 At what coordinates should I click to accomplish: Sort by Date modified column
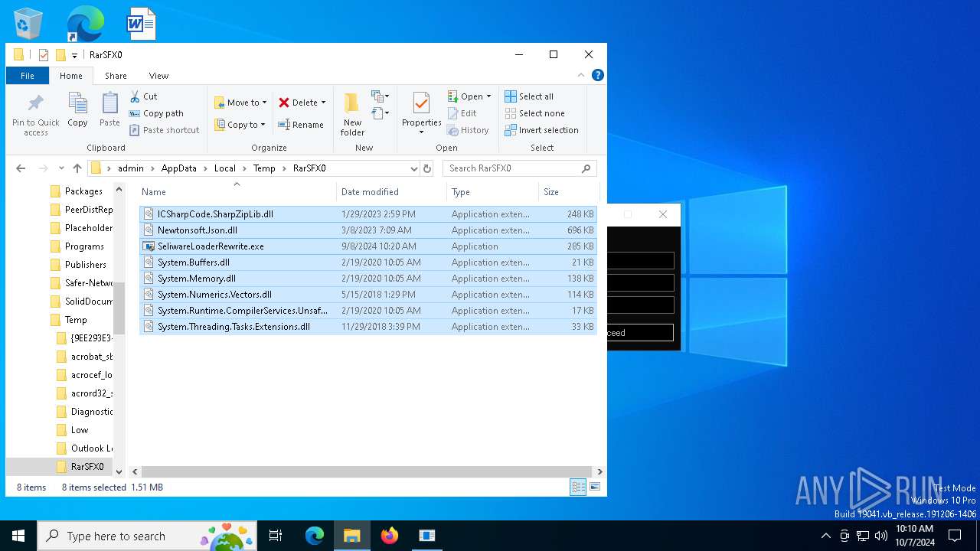coord(391,192)
